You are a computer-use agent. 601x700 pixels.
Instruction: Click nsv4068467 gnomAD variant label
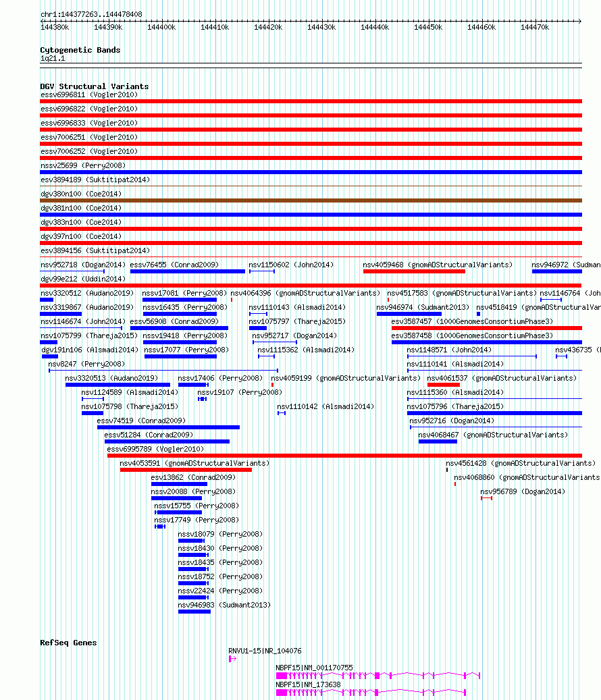(x=493, y=435)
